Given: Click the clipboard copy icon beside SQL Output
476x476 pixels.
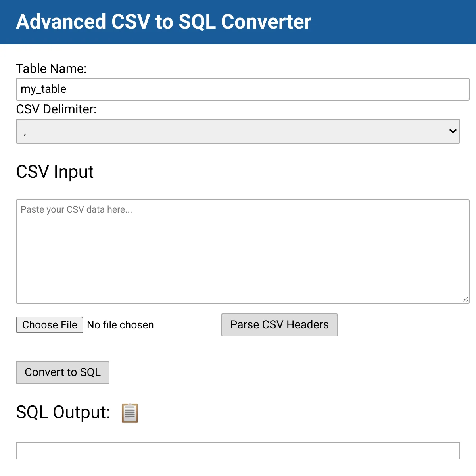Looking at the screenshot, I should (130, 413).
